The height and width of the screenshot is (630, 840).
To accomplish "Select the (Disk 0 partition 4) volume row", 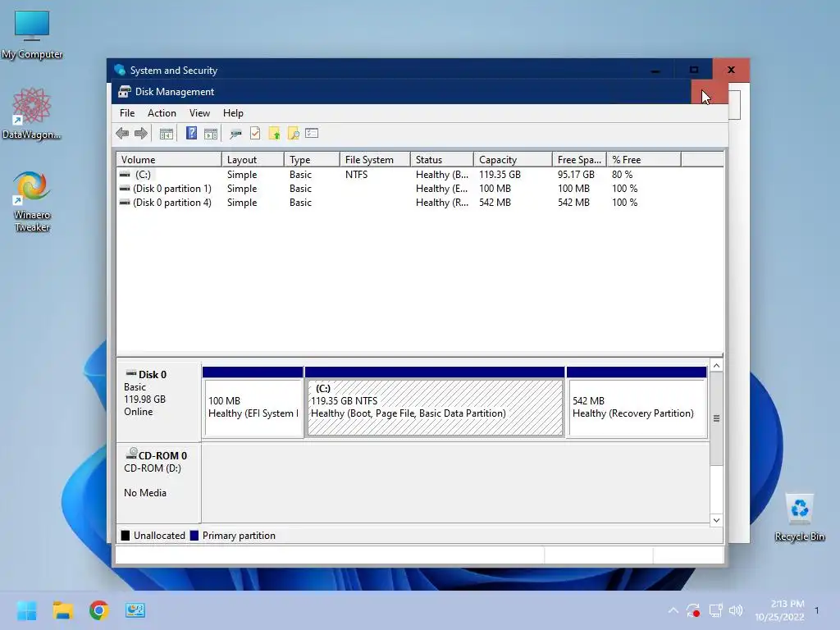I will [x=420, y=203].
